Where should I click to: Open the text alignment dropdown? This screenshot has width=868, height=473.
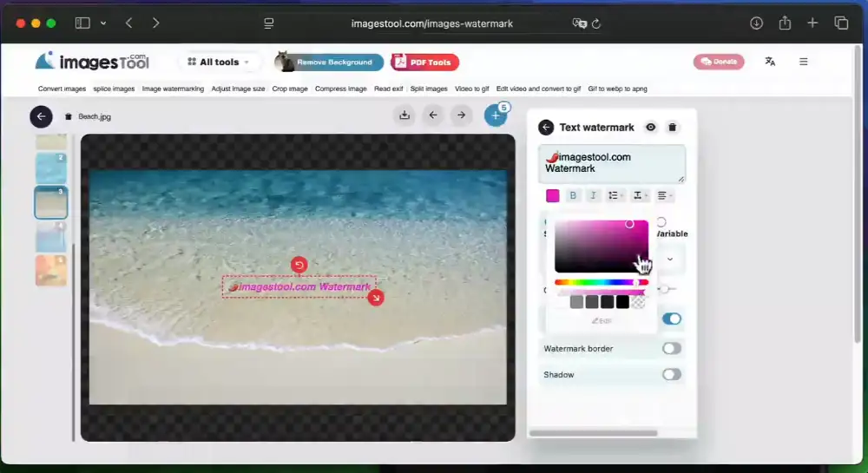(x=666, y=196)
